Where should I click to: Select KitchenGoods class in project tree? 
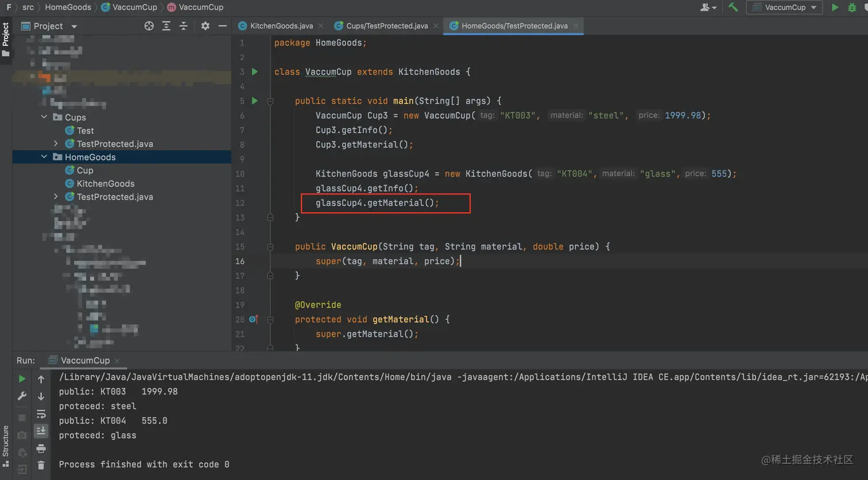[x=105, y=184]
